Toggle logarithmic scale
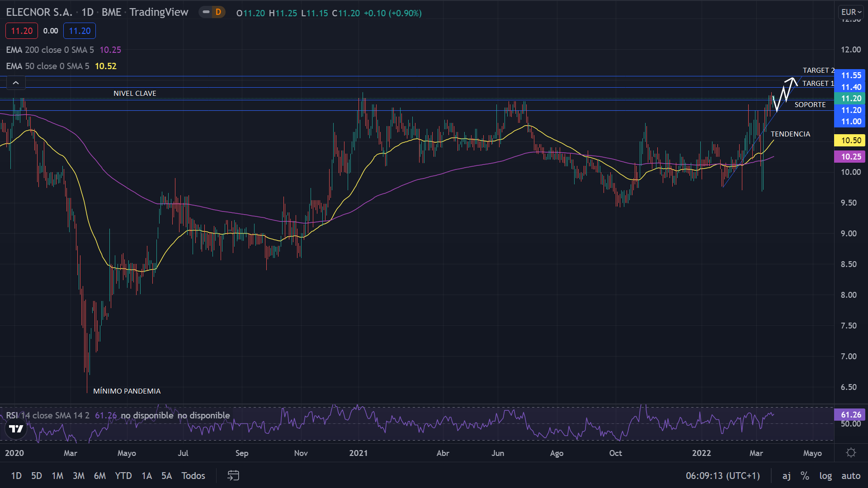This screenshot has width=868, height=488. [826, 475]
